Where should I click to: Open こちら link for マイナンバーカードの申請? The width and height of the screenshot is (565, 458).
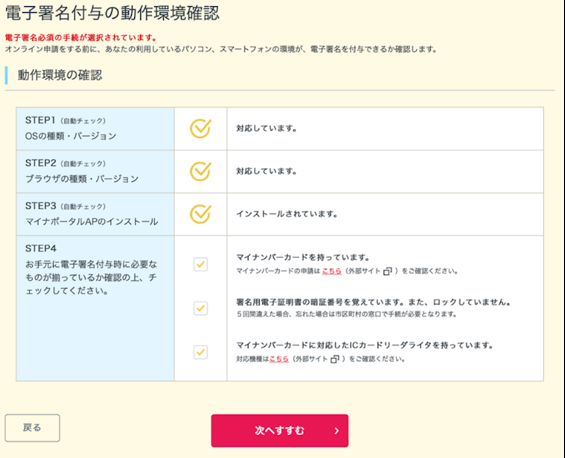[332, 271]
